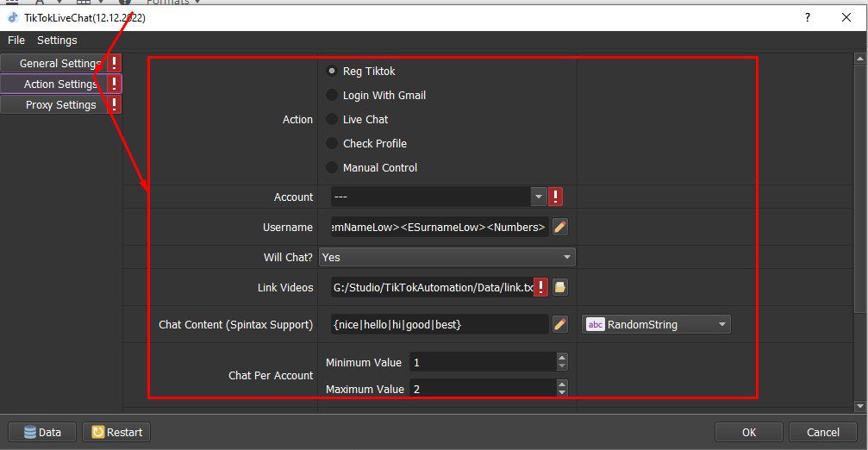Click the Chat Content (Spintax Support) label
This screenshot has width=868, height=450.
coord(236,324)
